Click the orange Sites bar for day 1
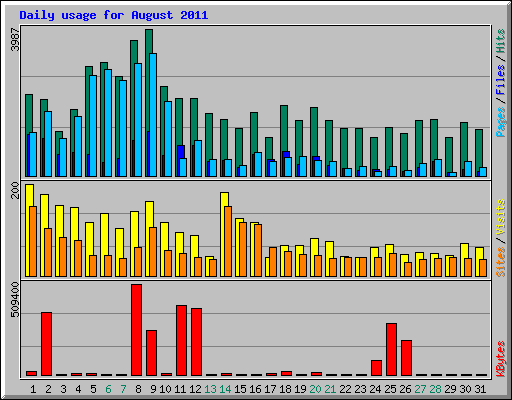The image size is (512, 400). 33,241
